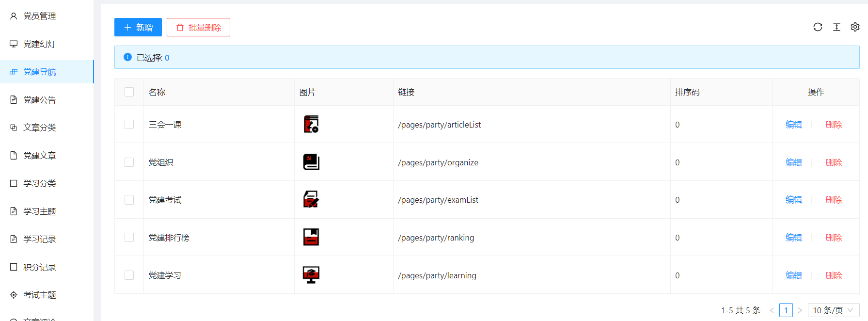Go to the next page arrow

click(x=800, y=310)
